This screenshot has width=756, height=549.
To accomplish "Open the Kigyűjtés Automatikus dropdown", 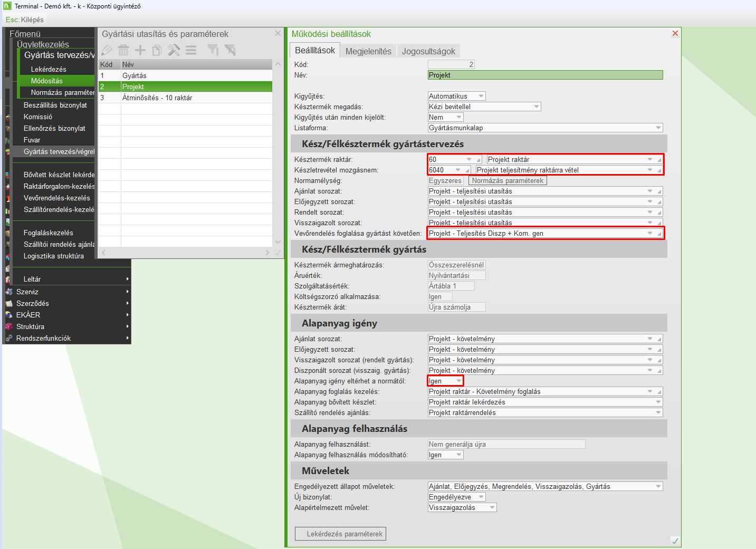I will [481, 96].
